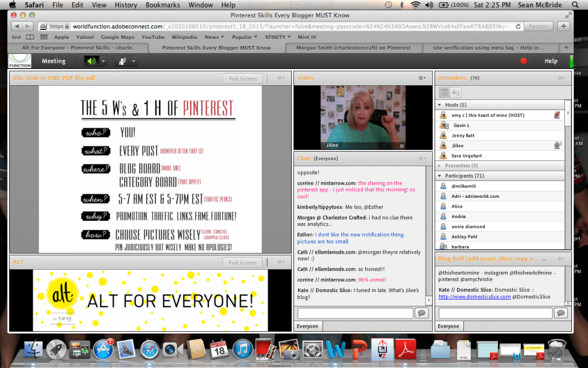This screenshot has height=368, width=588.
Task: Select host Jenny Batt in attendees
Action: tap(500, 136)
